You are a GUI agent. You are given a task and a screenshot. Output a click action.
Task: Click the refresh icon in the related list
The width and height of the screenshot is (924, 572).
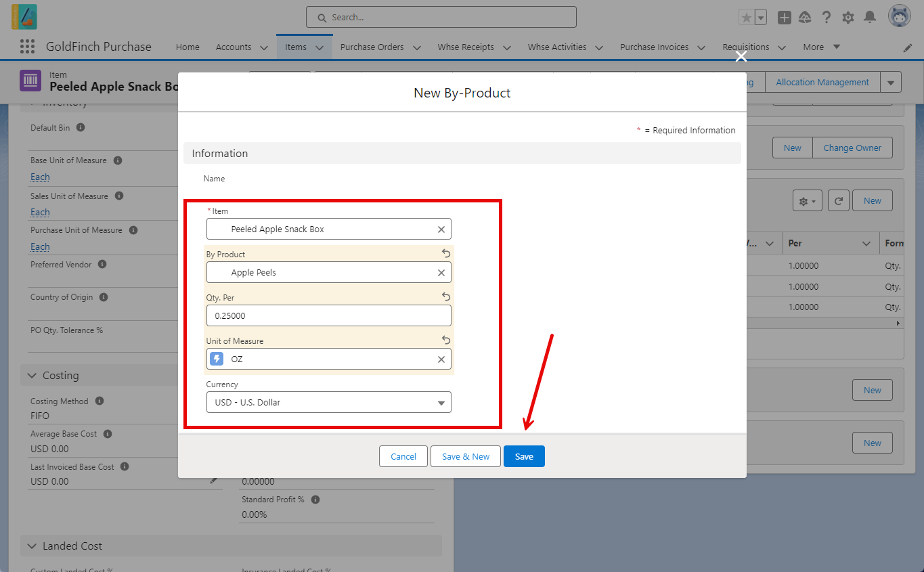click(838, 200)
